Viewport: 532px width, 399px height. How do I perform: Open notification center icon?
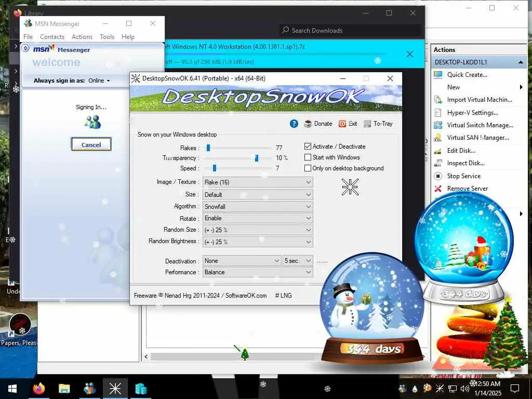coord(515,389)
